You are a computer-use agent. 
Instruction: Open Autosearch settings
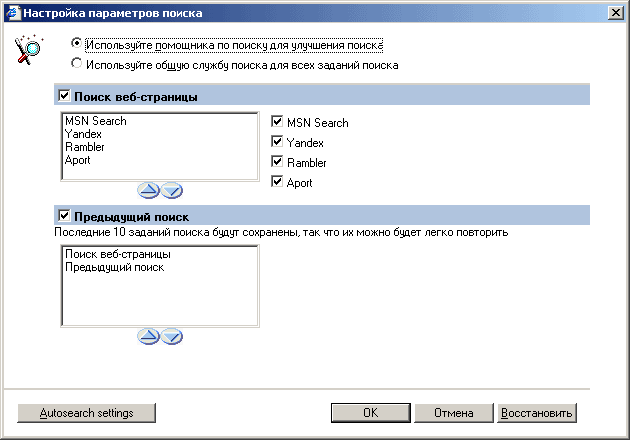click(x=86, y=413)
